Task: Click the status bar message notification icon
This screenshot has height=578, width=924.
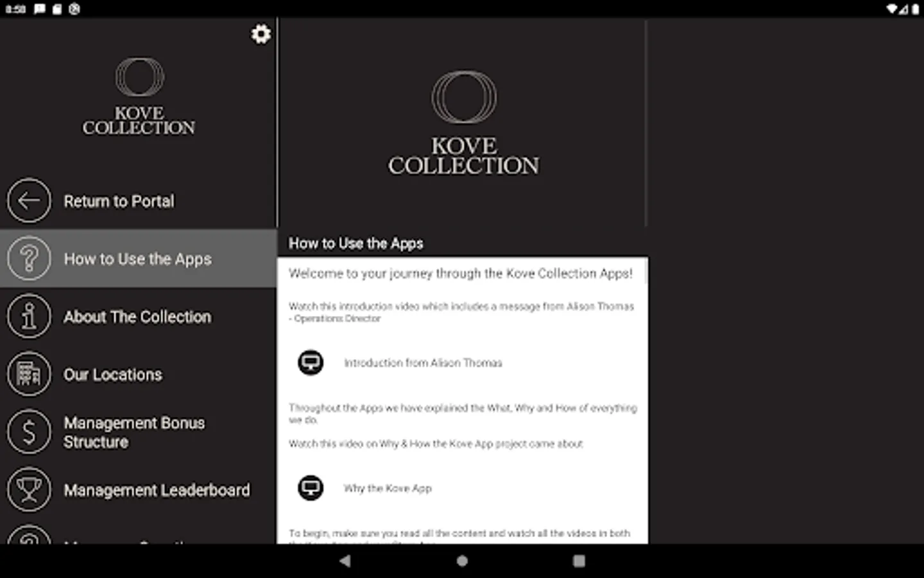Action: (x=40, y=9)
